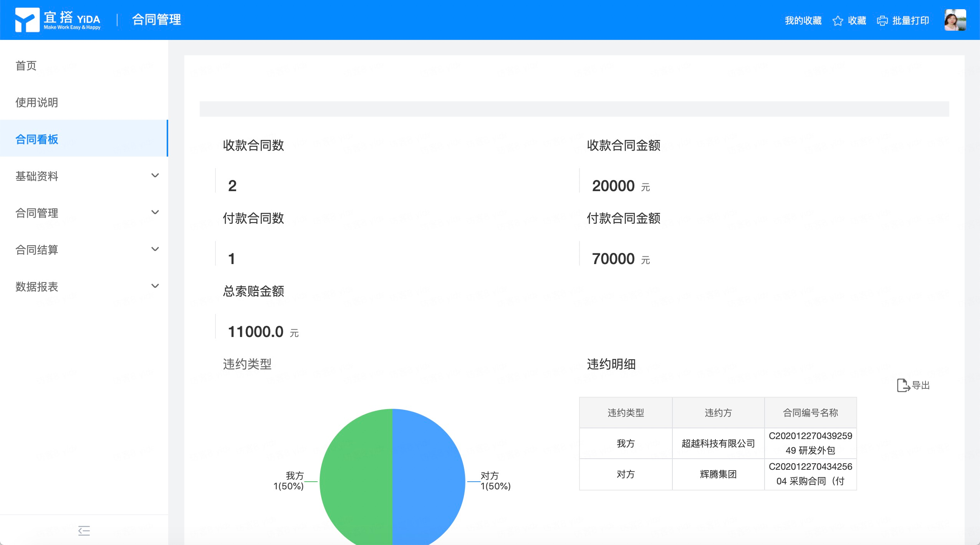The height and width of the screenshot is (545, 980).
Task: Click the 辉腾集团 table row cell
Action: (x=718, y=474)
